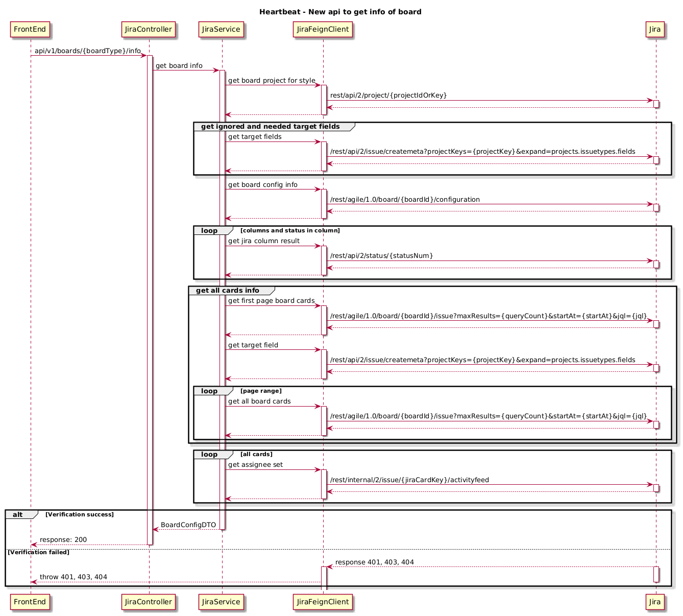Select the 'get board info' message label
This screenshot has width=683, height=616.
pyautogui.click(x=179, y=66)
